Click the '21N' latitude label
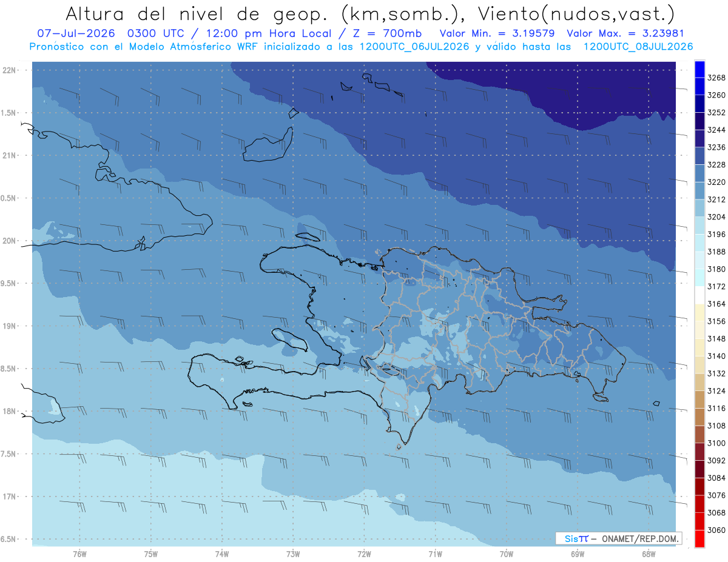The image size is (728, 562). 10,156
